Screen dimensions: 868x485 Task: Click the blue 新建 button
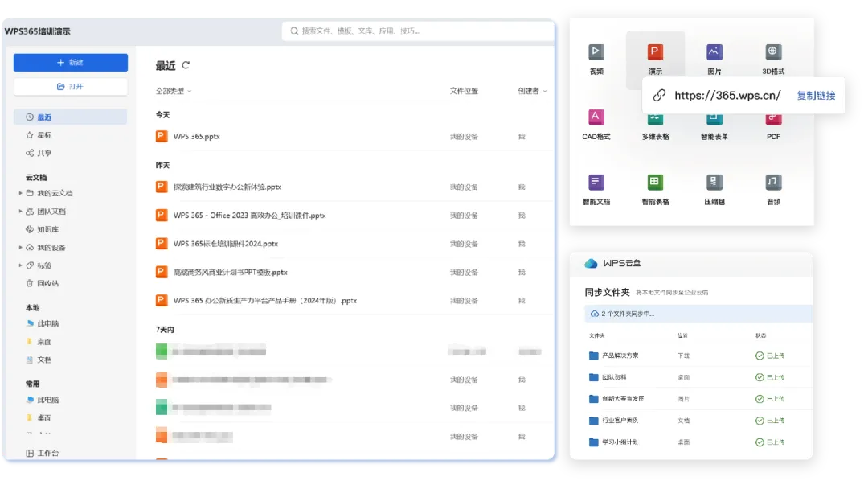pyautogui.click(x=70, y=63)
